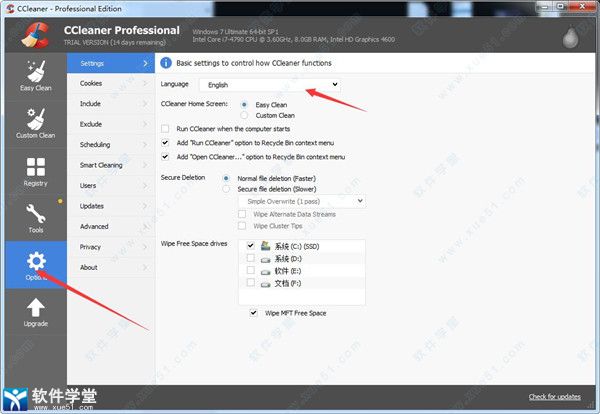The height and width of the screenshot is (414, 600).
Task: Open the About options page
Action: (111, 267)
